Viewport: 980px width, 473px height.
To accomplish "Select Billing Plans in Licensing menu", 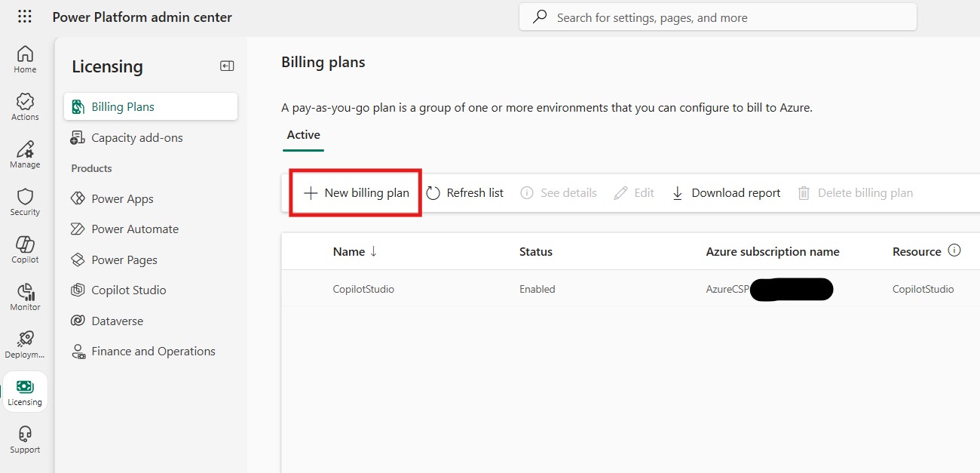I will [x=151, y=107].
